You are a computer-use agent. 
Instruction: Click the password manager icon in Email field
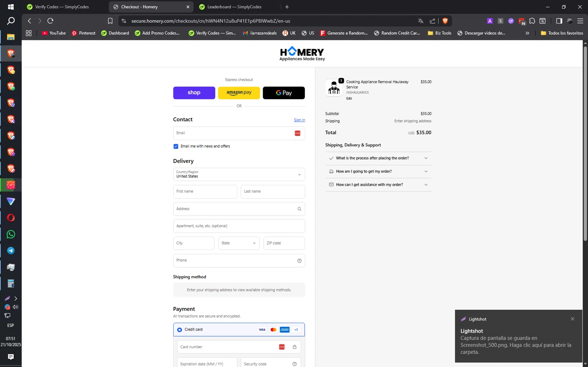click(x=298, y=133)
